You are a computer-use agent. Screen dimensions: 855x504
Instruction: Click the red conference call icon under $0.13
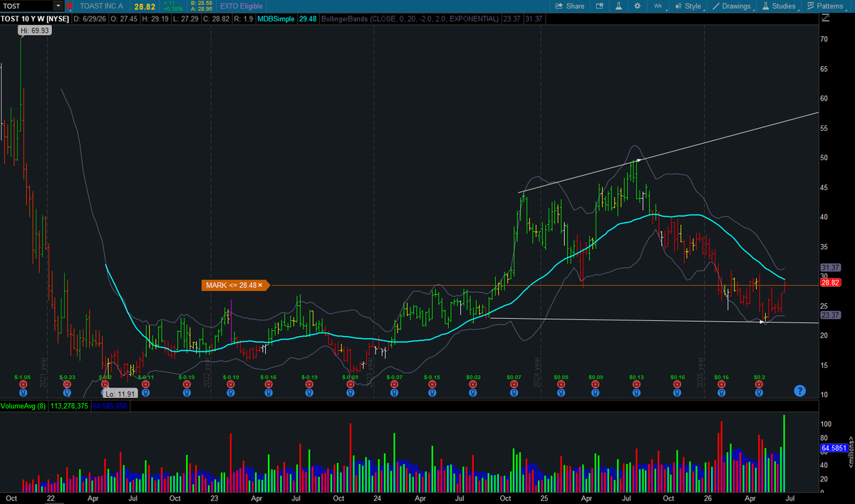(x=636, y=384)
